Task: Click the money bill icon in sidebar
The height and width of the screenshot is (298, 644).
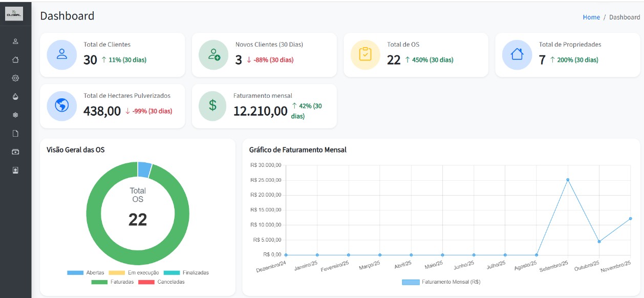Action: [x=15, y=152]
